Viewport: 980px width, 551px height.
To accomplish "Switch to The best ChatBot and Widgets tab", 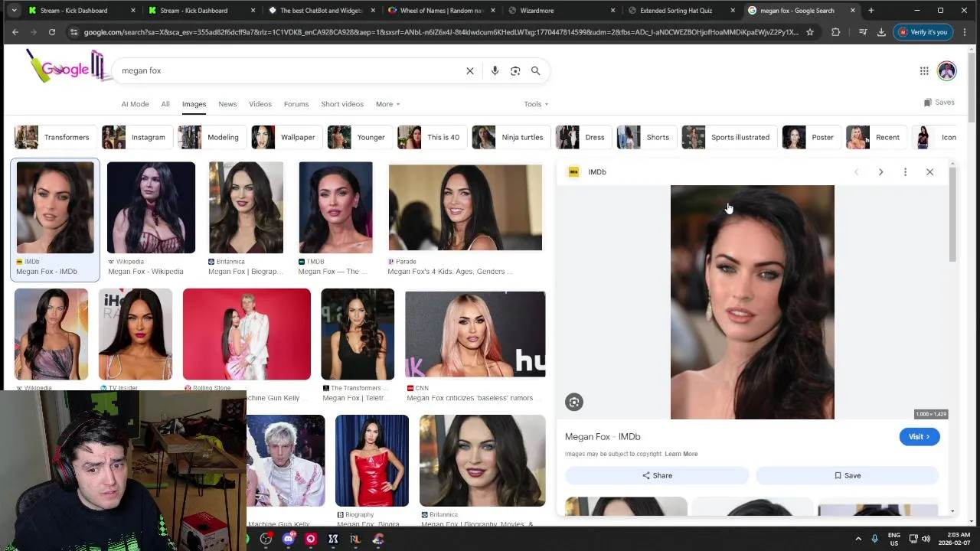I will pos(320,11).
